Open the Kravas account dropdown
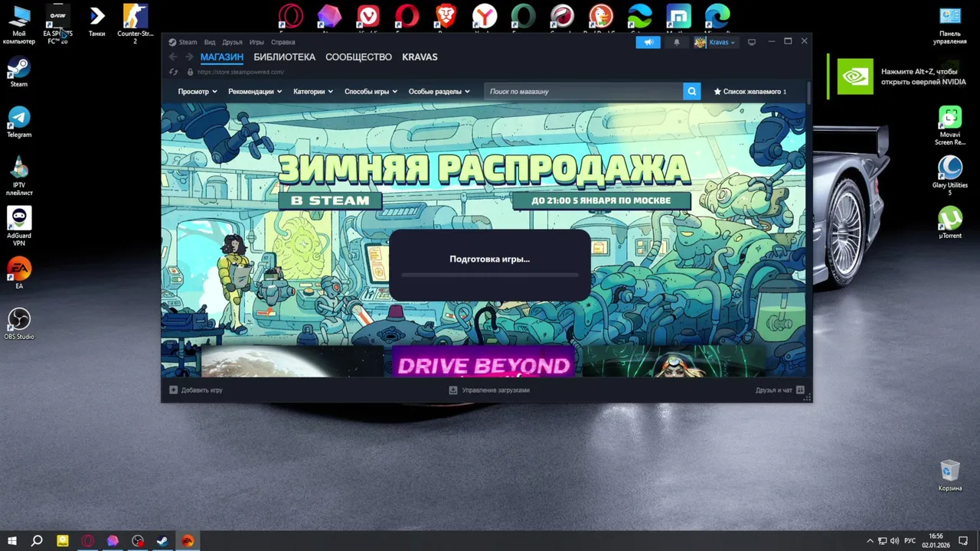 pyautogui.click(x=715, y=42)
